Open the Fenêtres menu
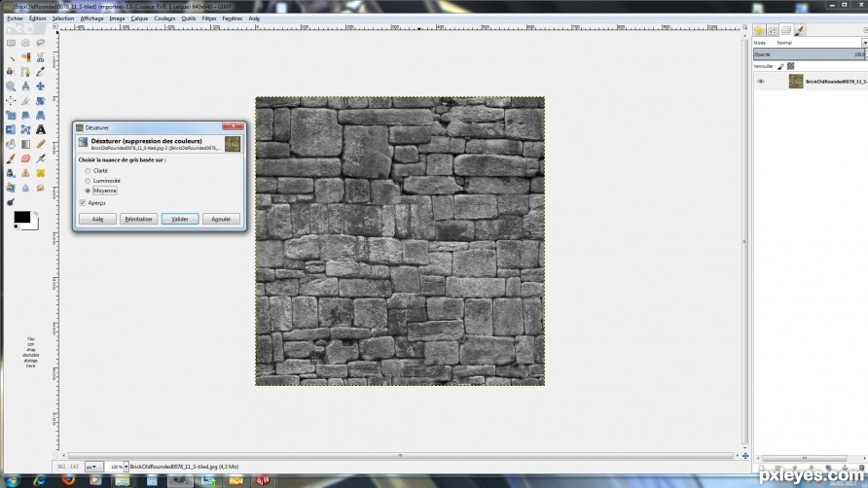The height and width of the screenshot is (488, 868). 232,18
